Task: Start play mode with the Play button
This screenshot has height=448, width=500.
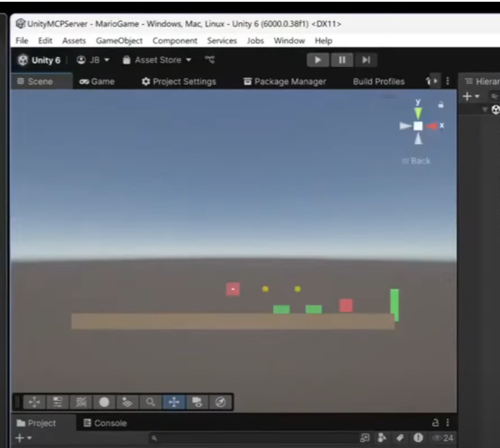Action: click(x=317, y=60)
